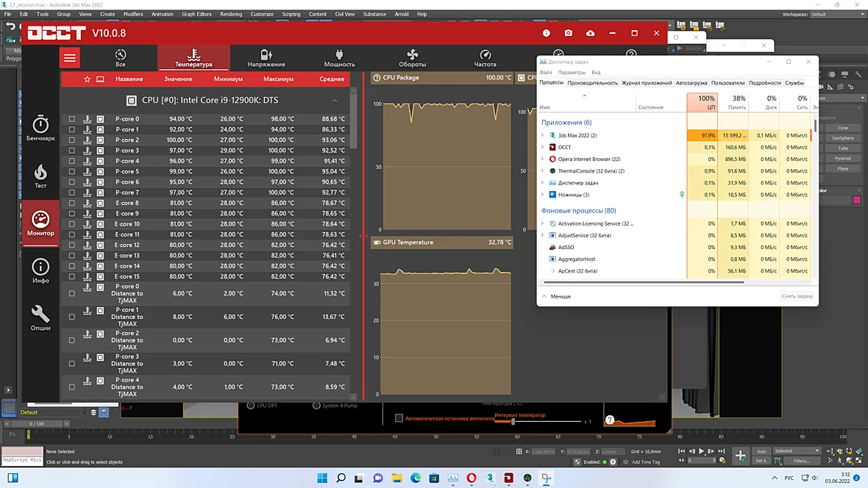The width and height of the screenshot is (868, 488).
Task: Click the Cone primitive button
Action: click(x=842, y=128)
